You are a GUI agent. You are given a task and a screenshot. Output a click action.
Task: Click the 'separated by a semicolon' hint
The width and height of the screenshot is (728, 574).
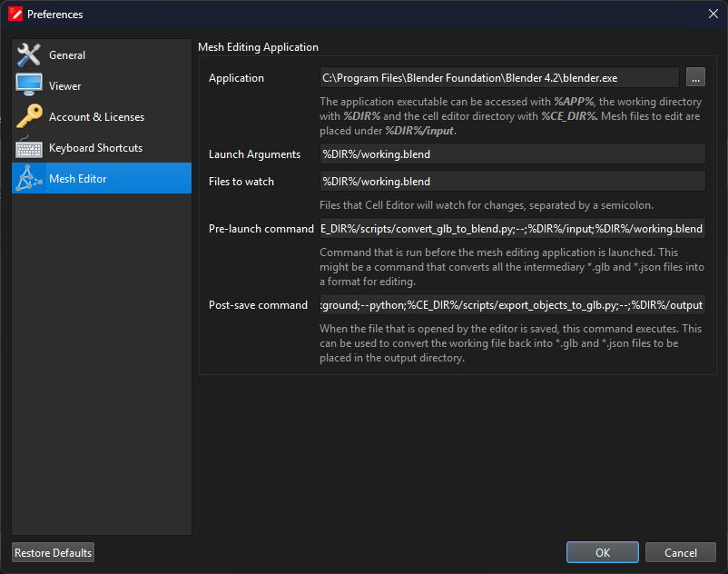click(x=591, y=205)
